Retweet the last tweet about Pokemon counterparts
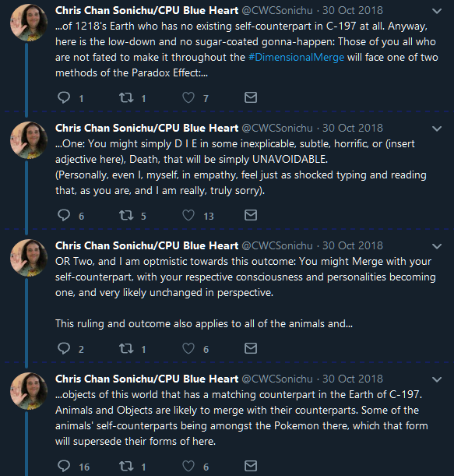 (x=126, y=466)
